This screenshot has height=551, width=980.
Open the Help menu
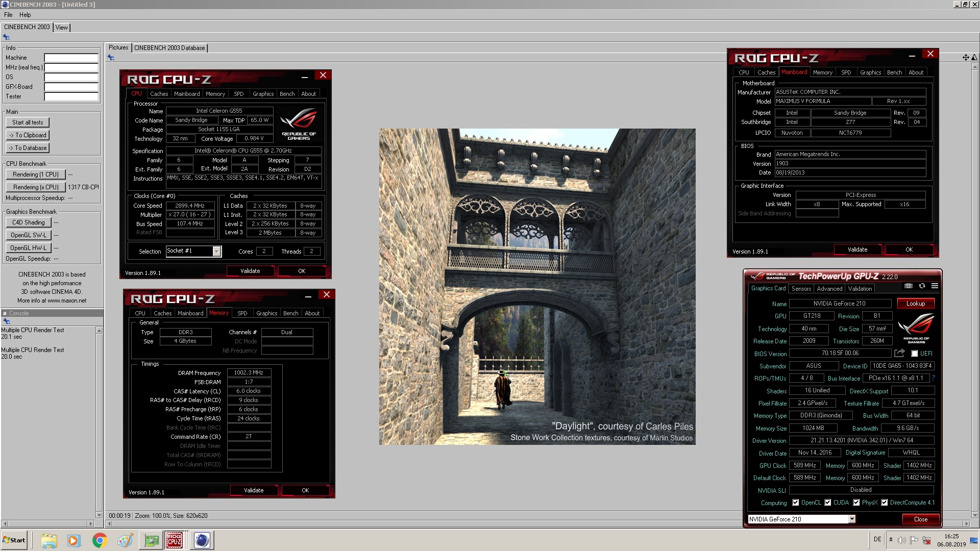[x=25, y=15]
